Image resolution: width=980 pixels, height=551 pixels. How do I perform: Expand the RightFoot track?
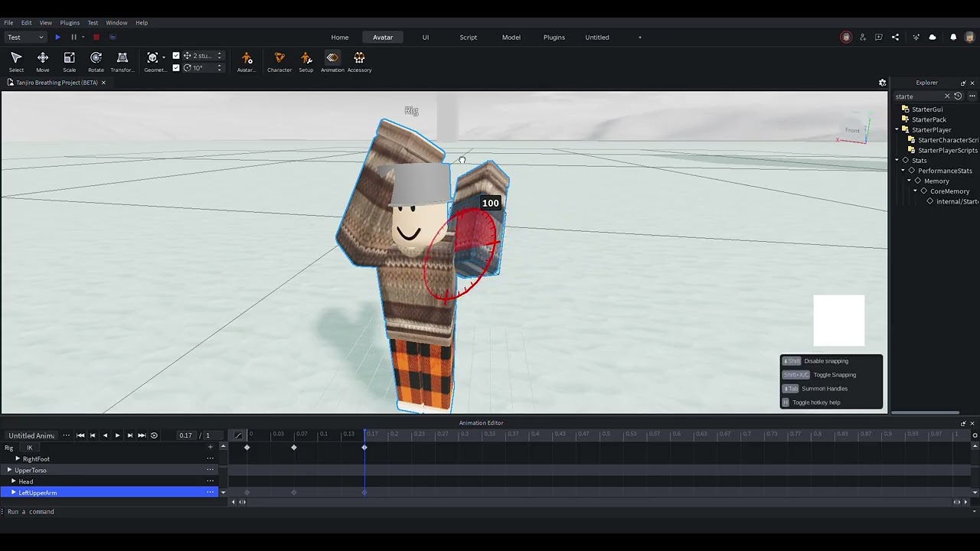[18, 458]
